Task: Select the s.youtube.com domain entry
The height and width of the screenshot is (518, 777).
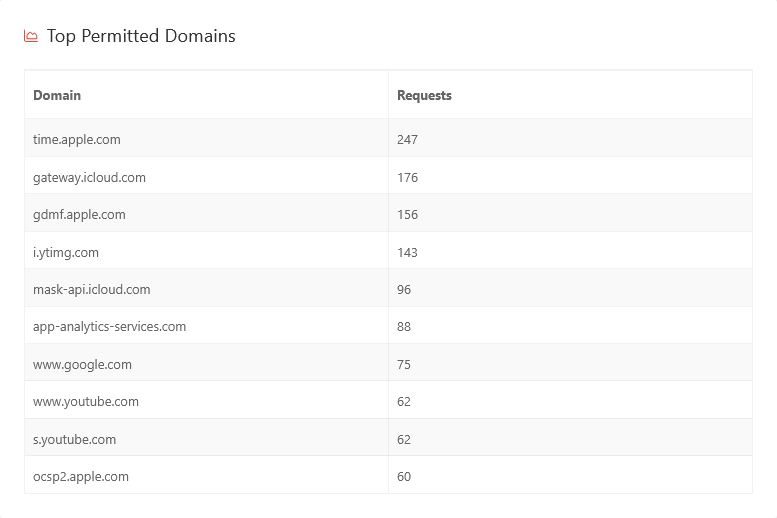Action: tap(75, 439)
